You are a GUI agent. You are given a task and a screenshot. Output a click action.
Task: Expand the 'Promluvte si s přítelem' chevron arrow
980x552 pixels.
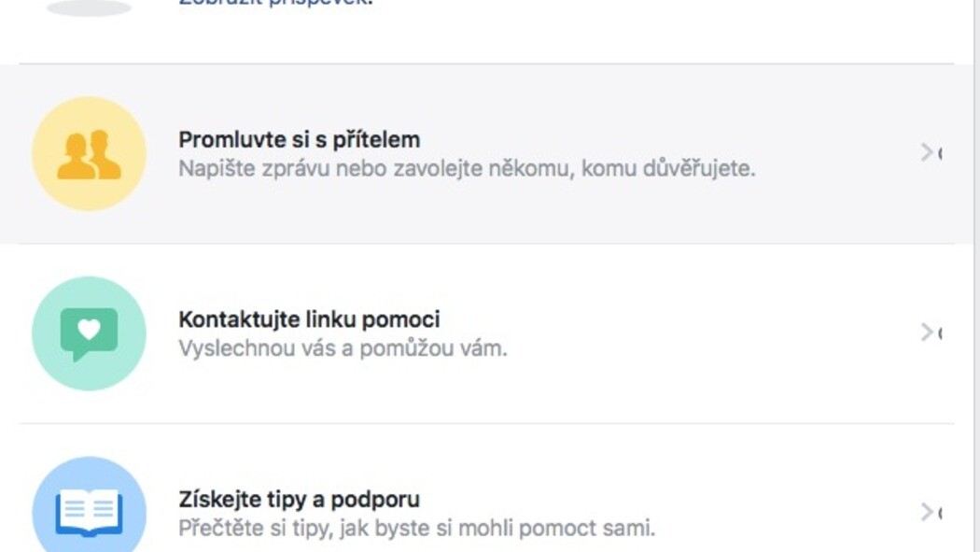click(x=928, y=152)
